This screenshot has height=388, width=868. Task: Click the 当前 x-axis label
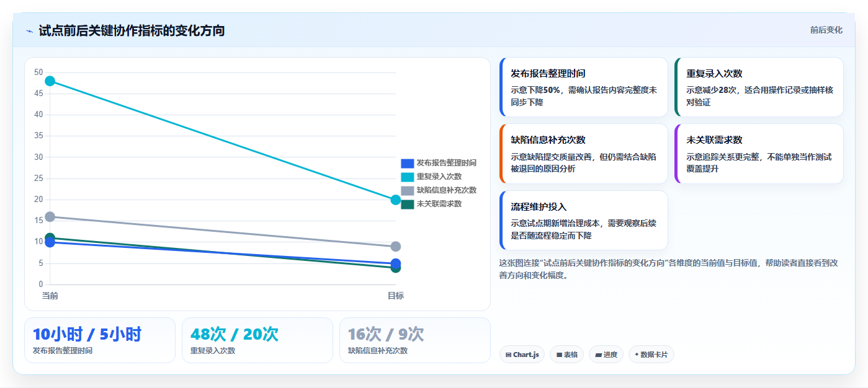point(50,296)
